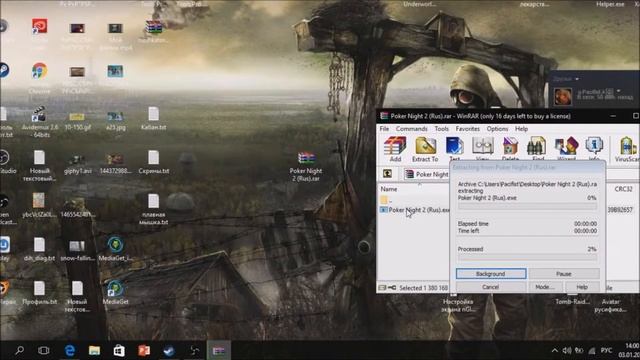Open File Explorer from the taskbar

click(94, 350)
